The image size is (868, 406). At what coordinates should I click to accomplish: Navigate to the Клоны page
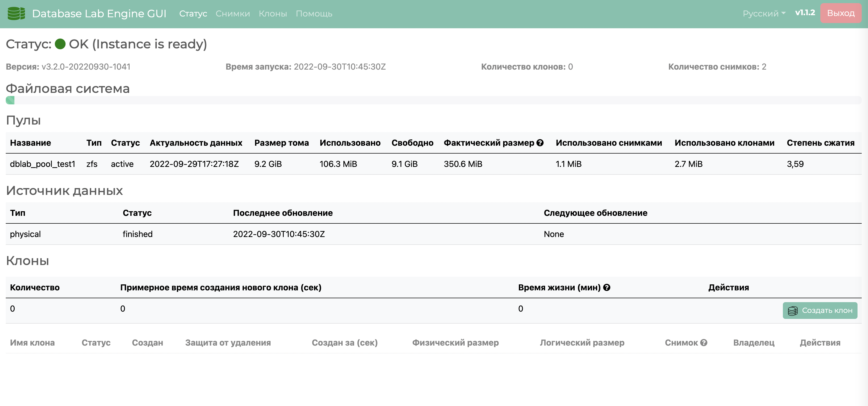tap(273, 13)
